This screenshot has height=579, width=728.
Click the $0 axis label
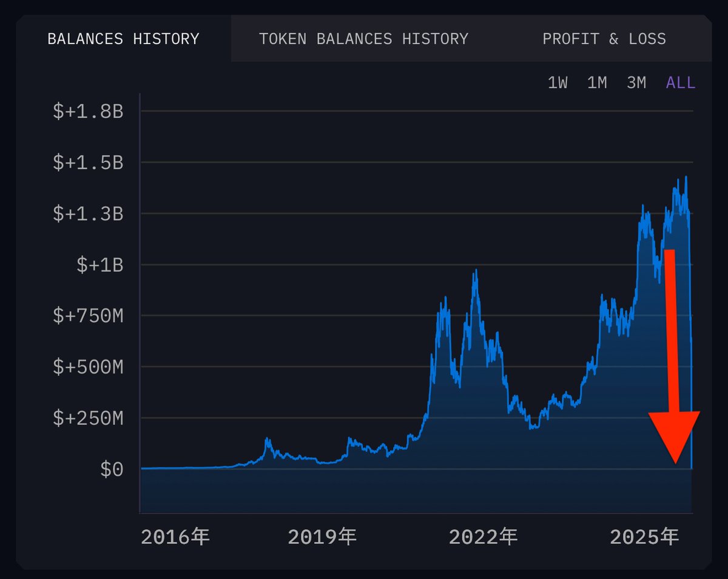112,469
